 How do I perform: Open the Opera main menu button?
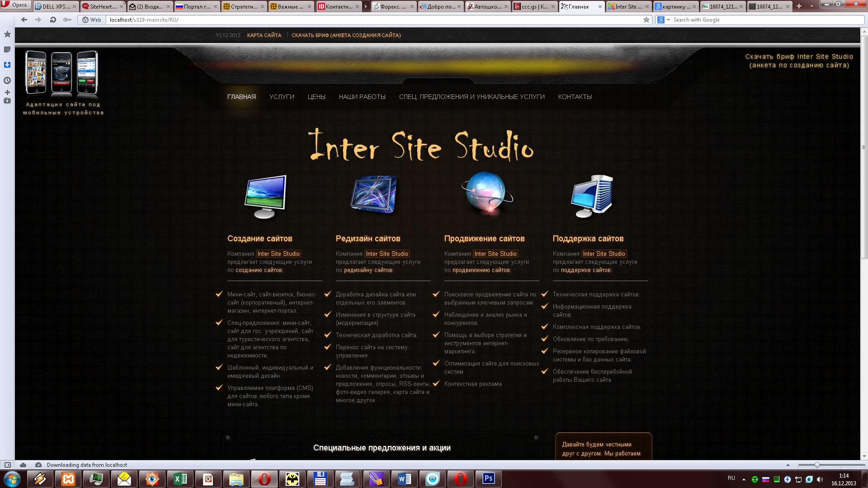(x=15, y=5)
